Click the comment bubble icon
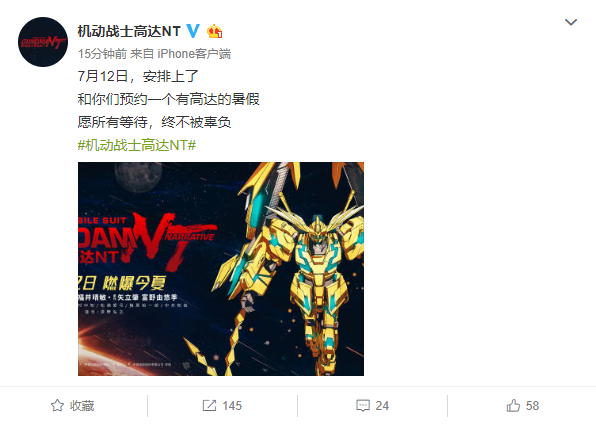The width and height of the screenshot is (596, 424). pos(363,405)
